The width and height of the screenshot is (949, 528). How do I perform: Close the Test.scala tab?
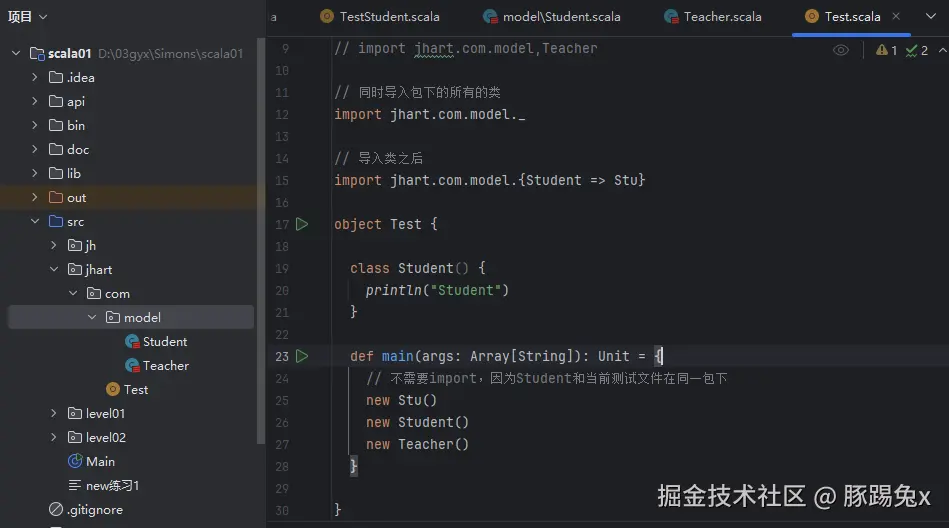pyautogui.click(x=896, y=16)
